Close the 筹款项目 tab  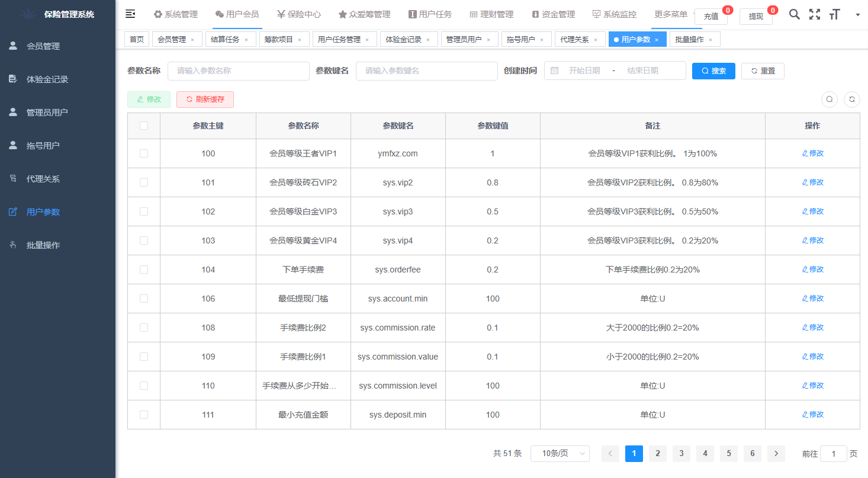[x=300, y=40]
